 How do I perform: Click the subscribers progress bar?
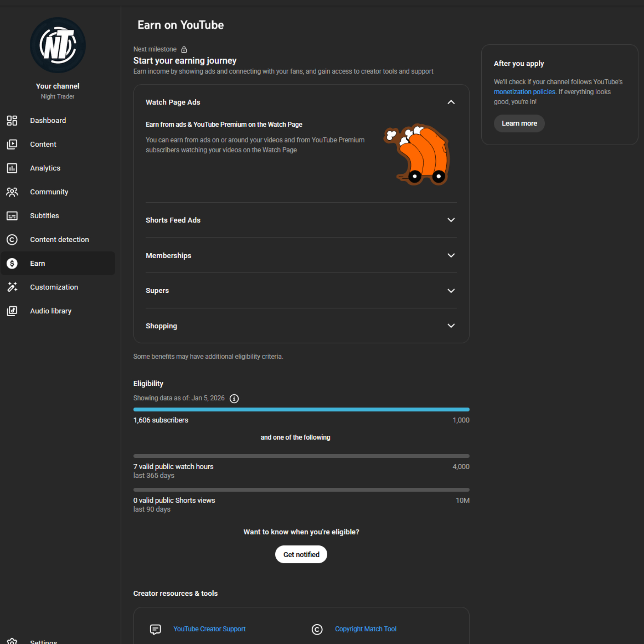301,410
